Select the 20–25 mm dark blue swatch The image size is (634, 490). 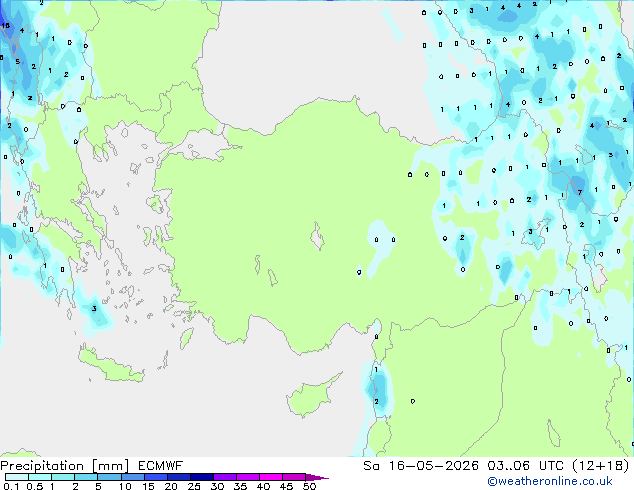pos(179,477)
